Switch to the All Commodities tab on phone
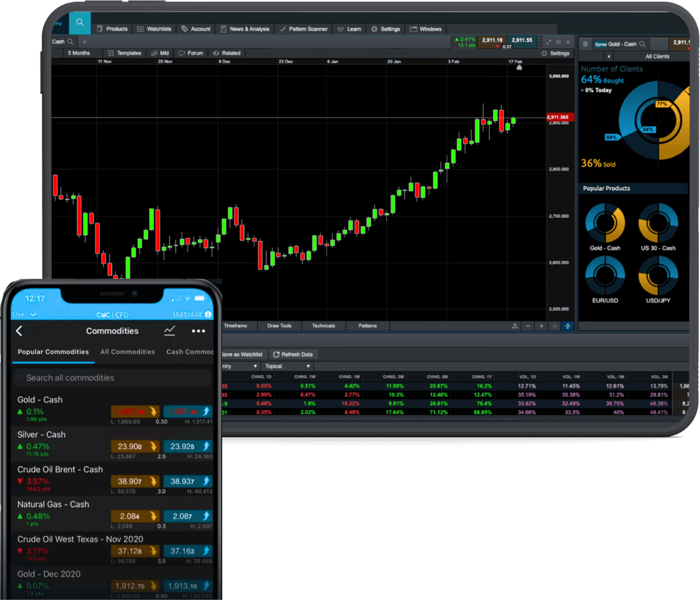The height and width of the screenshot is (600, 700). point(127,351)
